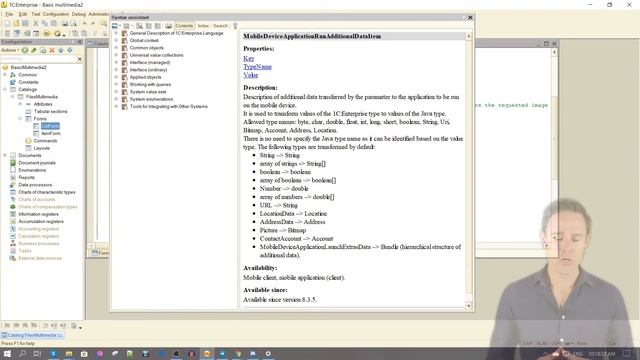Click the General Description book icon
This screenshot has width=640, height=360.
[124, 33]
